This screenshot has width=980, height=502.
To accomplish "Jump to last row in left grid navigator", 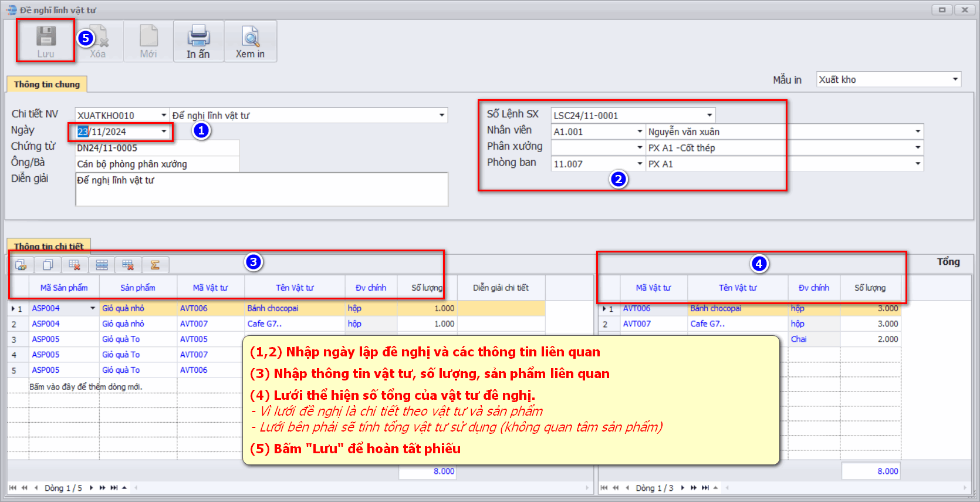I will (114, 488).
